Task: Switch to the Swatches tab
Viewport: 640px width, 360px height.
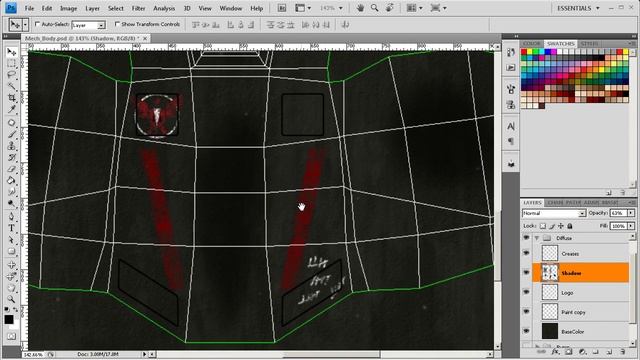Action: [x=561, y=43]
